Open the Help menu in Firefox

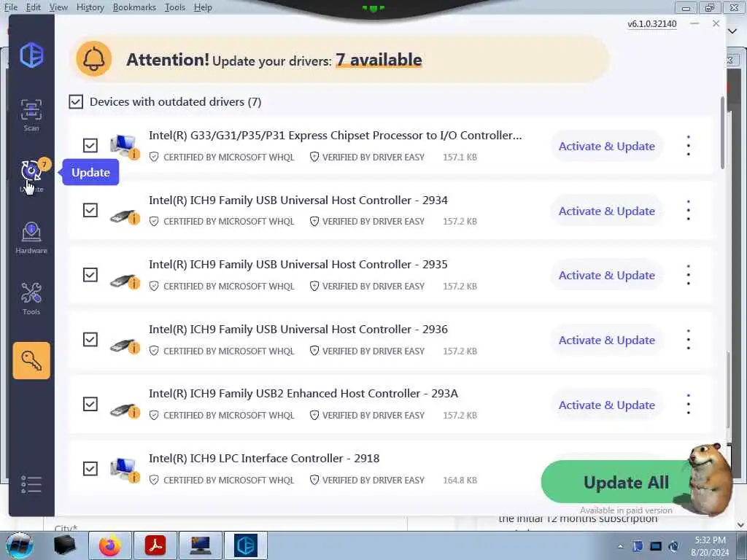(x=203, y=7)
